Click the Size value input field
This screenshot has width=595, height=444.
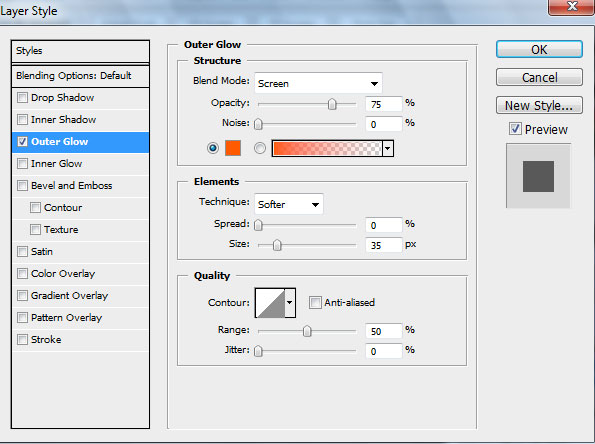coord(384,245)
